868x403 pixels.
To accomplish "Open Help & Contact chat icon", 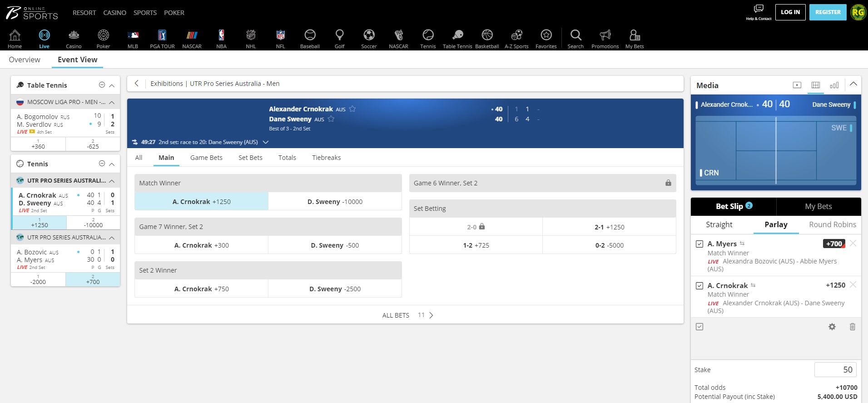I will (759, 12).
